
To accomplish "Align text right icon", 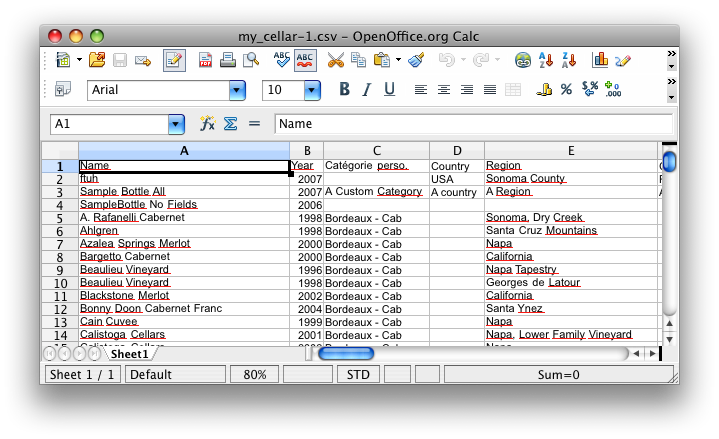I will click(467, 89).
